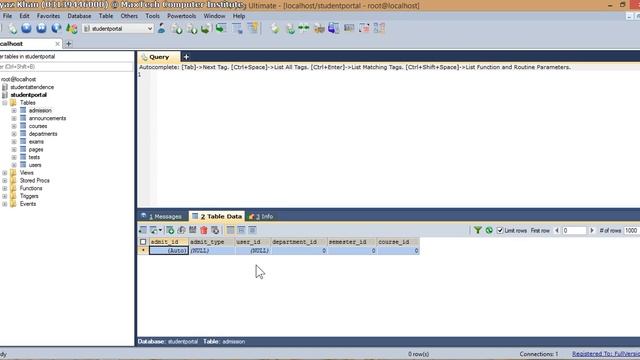
Task: Select the Query tab
Action: point(159,57)
